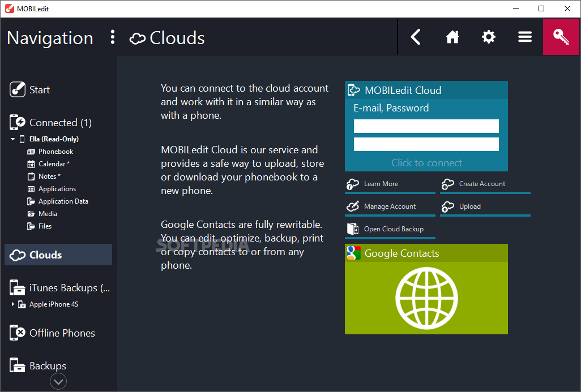Open the Media tree item
This screenshot has height=392, width=581.
point(48,214)
